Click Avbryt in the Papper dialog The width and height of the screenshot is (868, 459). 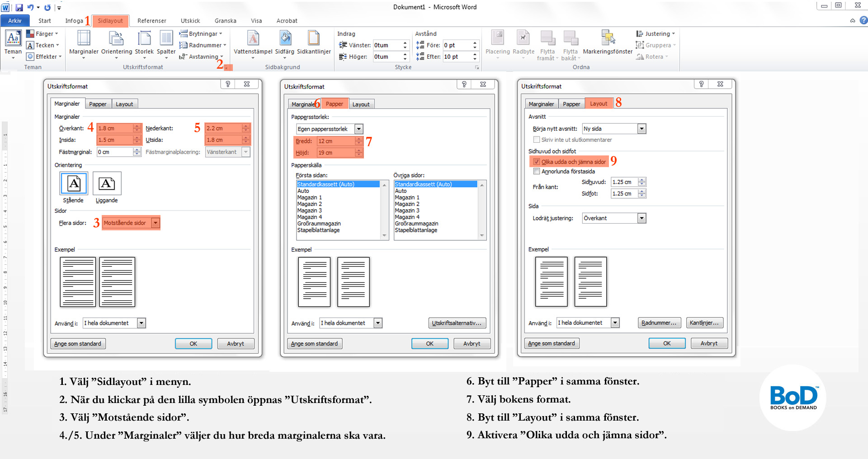[472, 344]
